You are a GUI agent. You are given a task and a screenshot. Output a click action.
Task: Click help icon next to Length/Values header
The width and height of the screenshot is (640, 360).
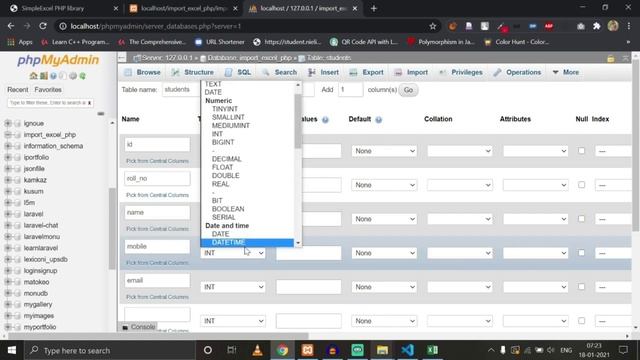[325, 120]
